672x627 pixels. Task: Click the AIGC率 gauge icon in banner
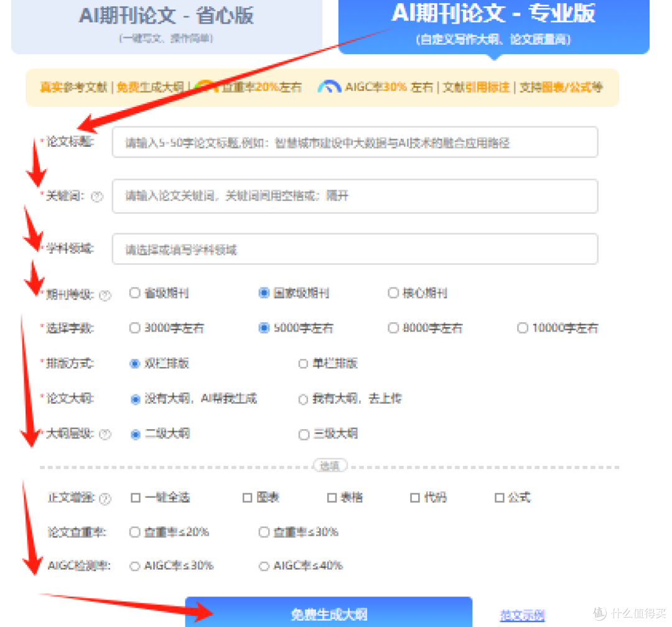(x=329, y=86)
